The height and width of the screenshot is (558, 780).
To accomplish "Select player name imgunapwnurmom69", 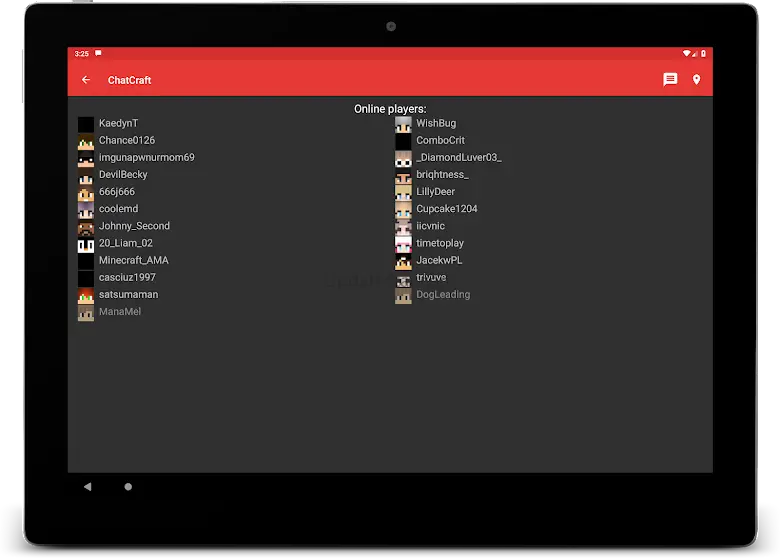I will click(147, 157).
